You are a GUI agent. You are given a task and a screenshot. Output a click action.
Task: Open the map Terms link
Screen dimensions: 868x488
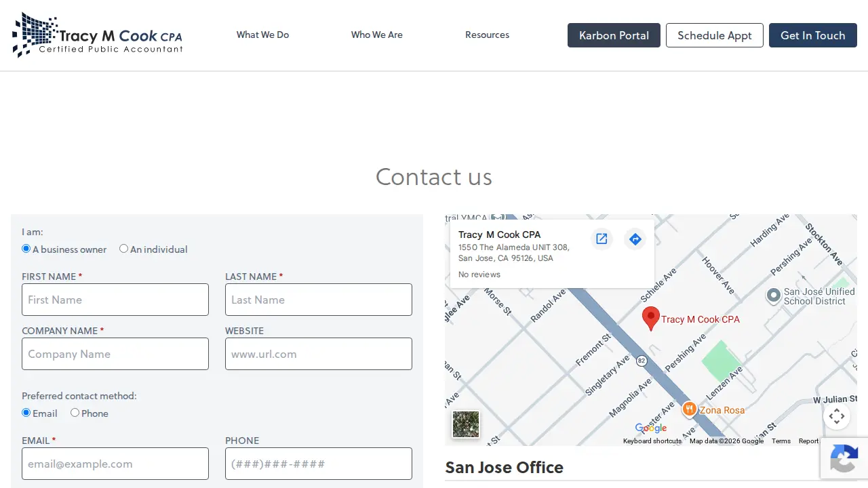tap(781, 441)
